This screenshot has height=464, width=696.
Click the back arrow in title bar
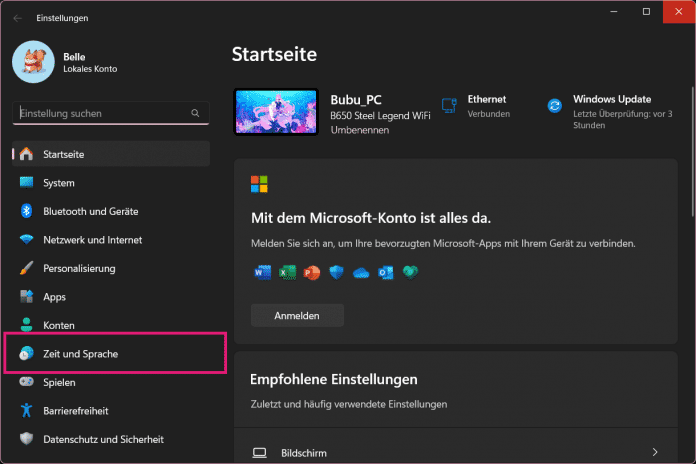(x=18, y=18)
